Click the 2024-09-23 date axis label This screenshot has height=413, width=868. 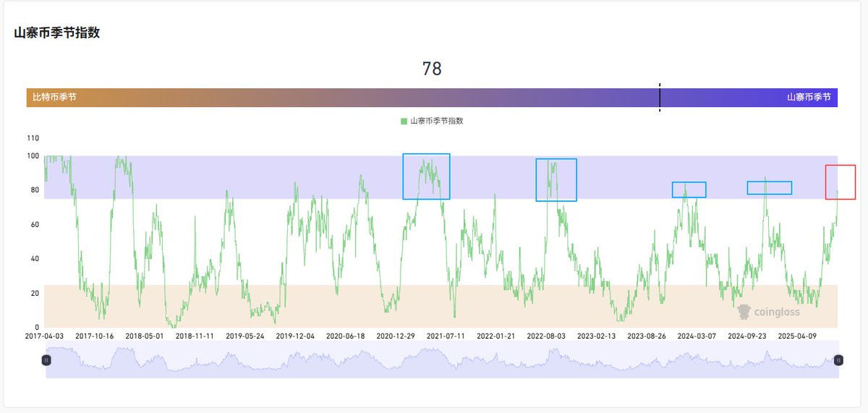pos(746,336)
